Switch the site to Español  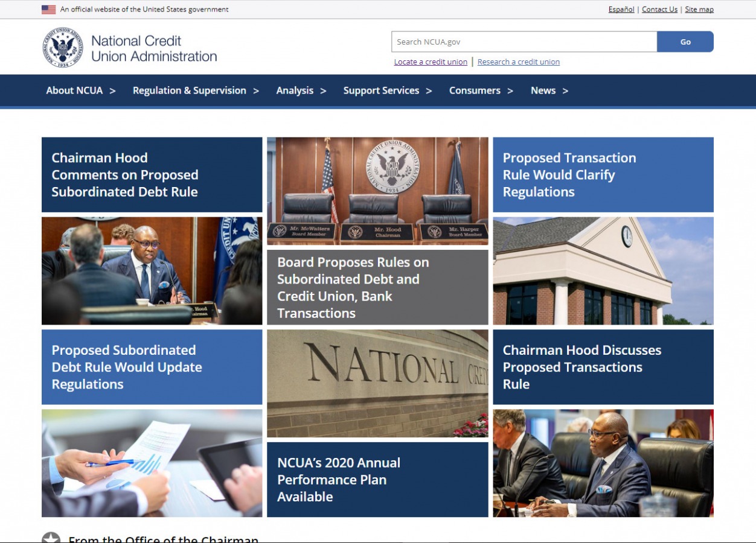[x=621, y=10]
